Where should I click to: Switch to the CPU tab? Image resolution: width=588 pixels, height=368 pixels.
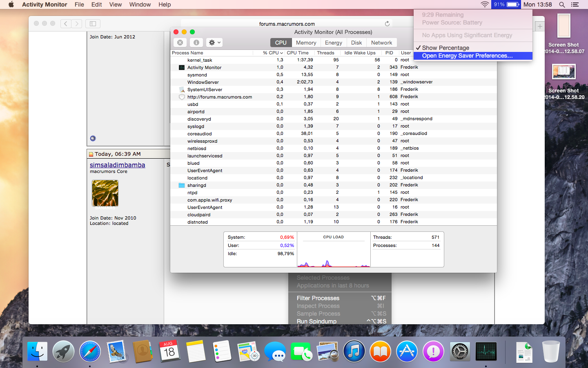[x=281, y=43]
